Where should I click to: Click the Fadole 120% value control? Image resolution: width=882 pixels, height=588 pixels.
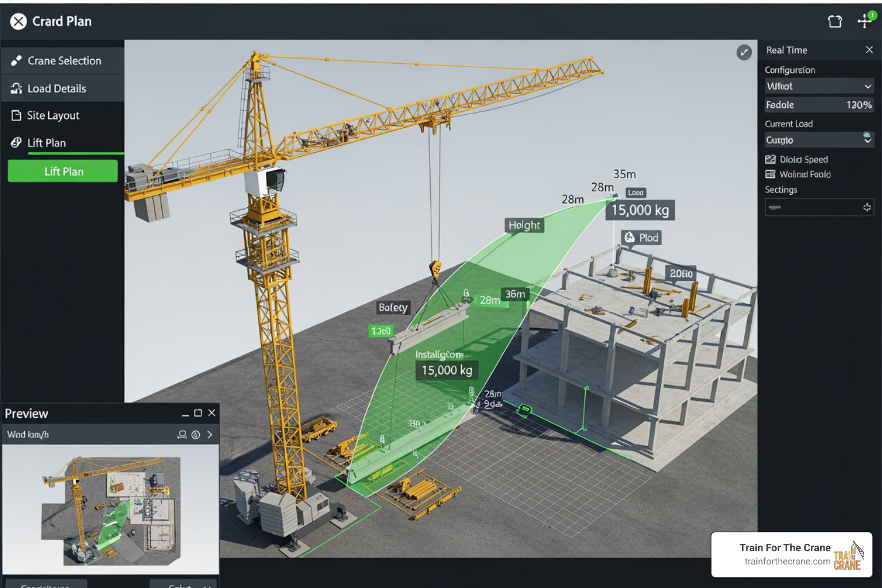(860, 105)
